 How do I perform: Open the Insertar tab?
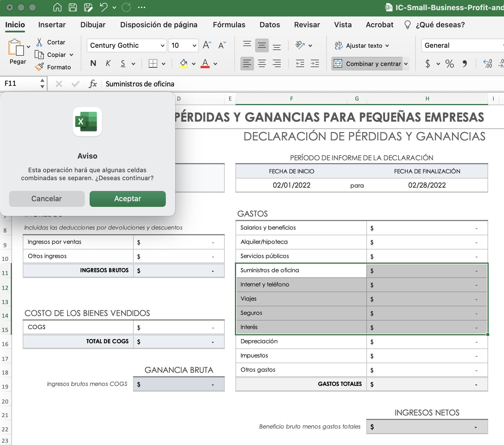click(x=52, y=25)
